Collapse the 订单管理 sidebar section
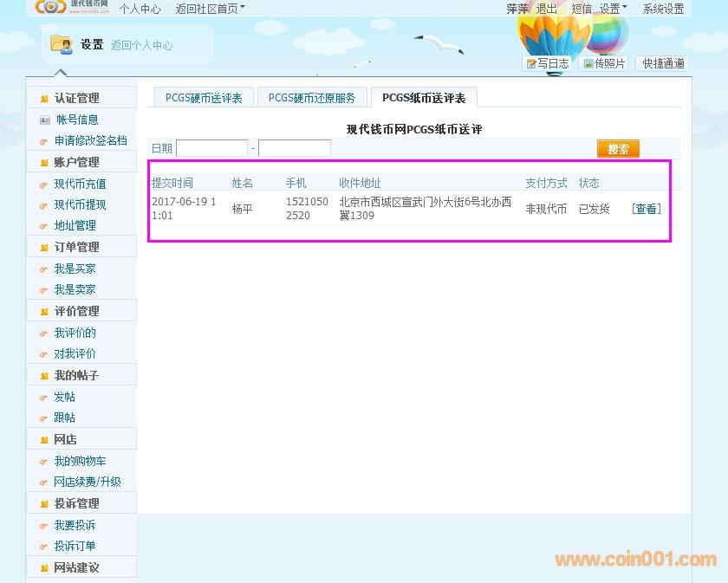The image size is (728, 583). click(76, 247)
